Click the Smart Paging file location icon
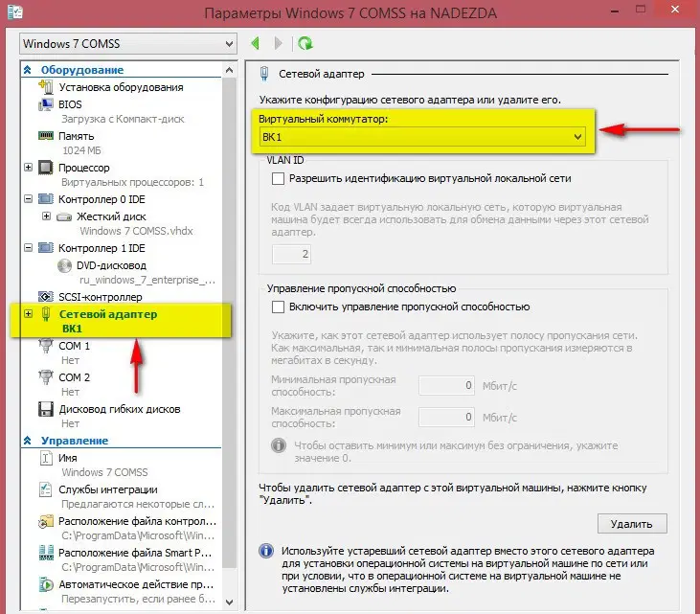 pyautogui.click(x=46, y=553)
